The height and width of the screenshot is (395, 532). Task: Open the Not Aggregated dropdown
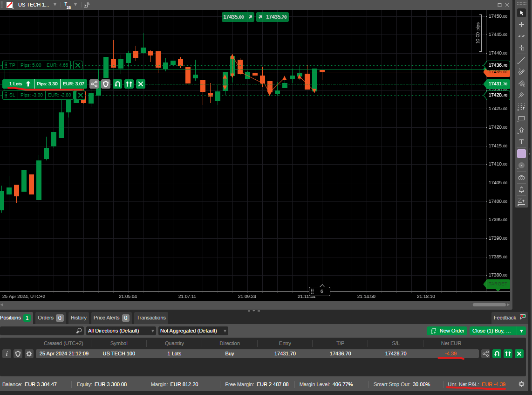point(193,331)
